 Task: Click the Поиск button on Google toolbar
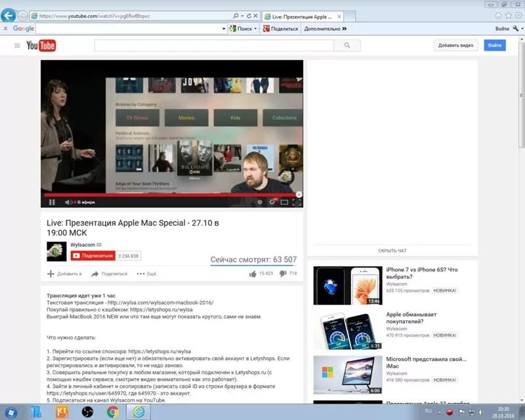point(241,29)
